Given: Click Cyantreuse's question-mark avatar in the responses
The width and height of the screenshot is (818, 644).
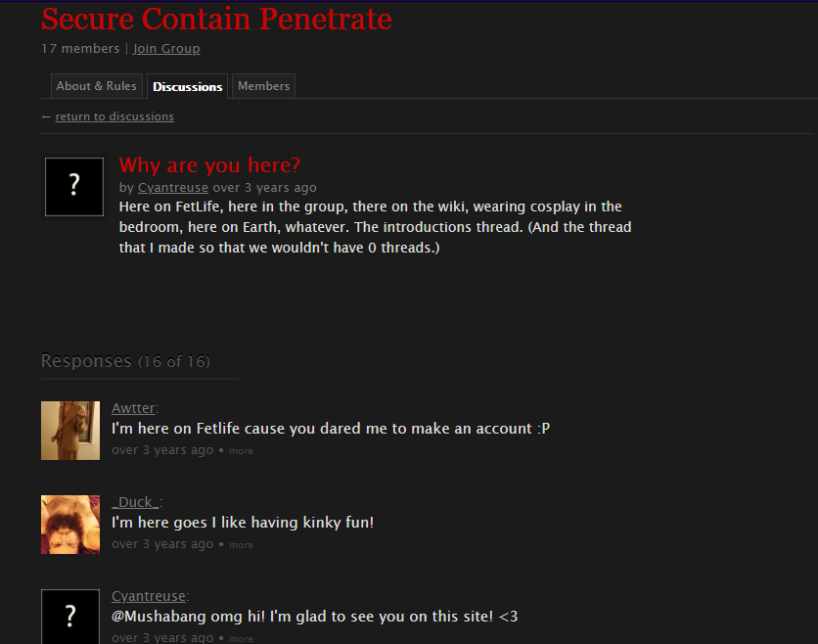Looking at the screenshot, I should (70, 617).
